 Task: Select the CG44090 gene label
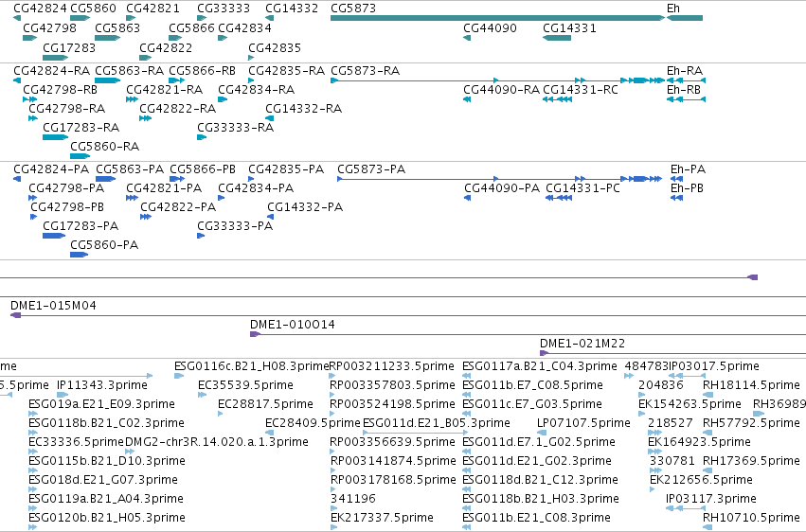point(490,27)
